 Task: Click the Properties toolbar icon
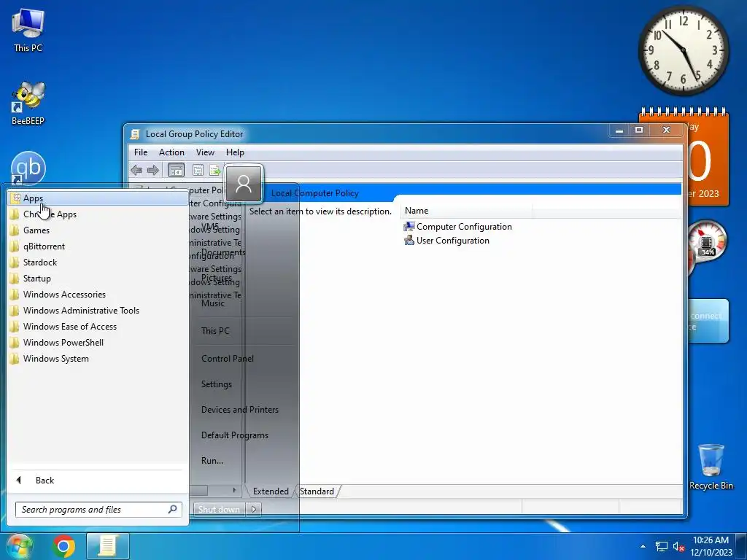point(198,170)
